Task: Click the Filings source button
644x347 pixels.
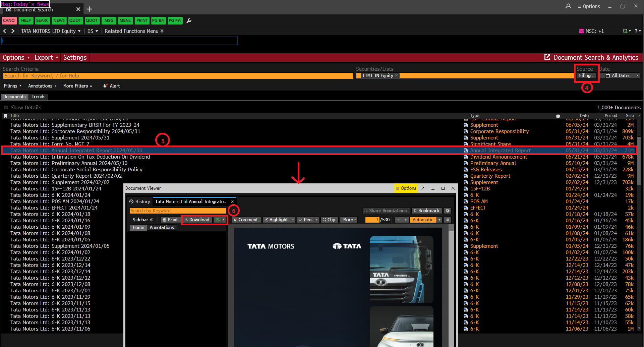Action: pos(586,75)
